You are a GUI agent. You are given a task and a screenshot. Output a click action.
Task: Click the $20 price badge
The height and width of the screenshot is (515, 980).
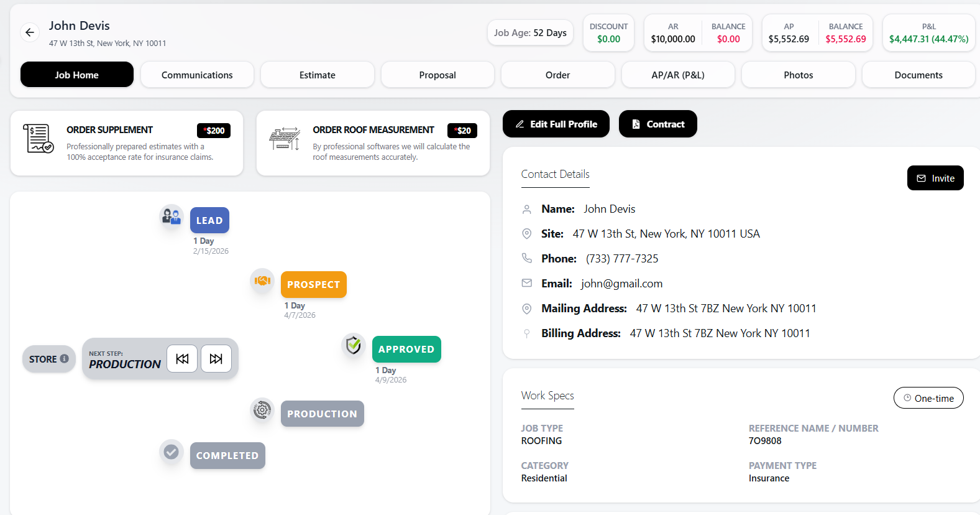point(462,131)
